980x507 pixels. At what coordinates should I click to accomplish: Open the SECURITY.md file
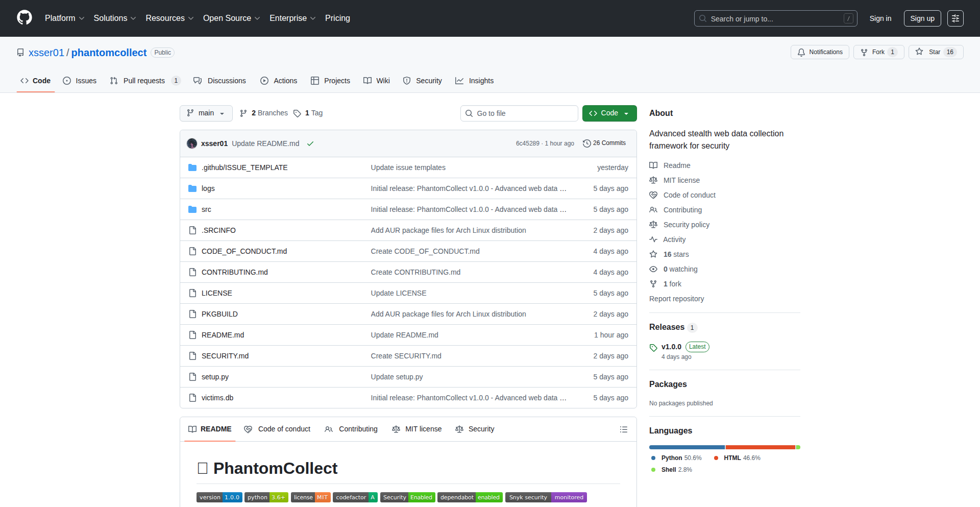pyautogui.click(x=225, y=356)
